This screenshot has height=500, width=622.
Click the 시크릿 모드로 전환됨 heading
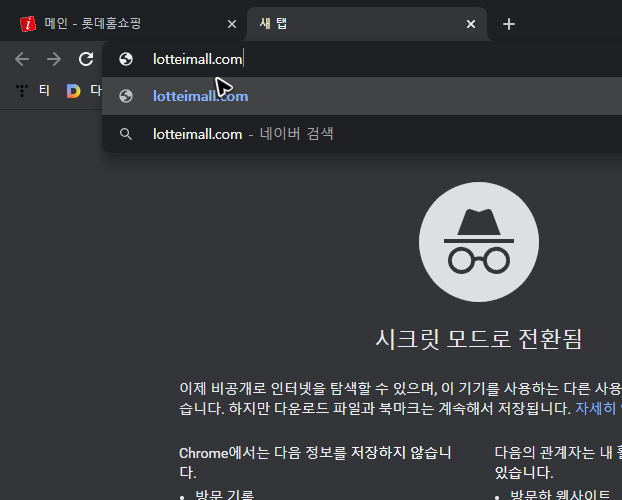479,339
